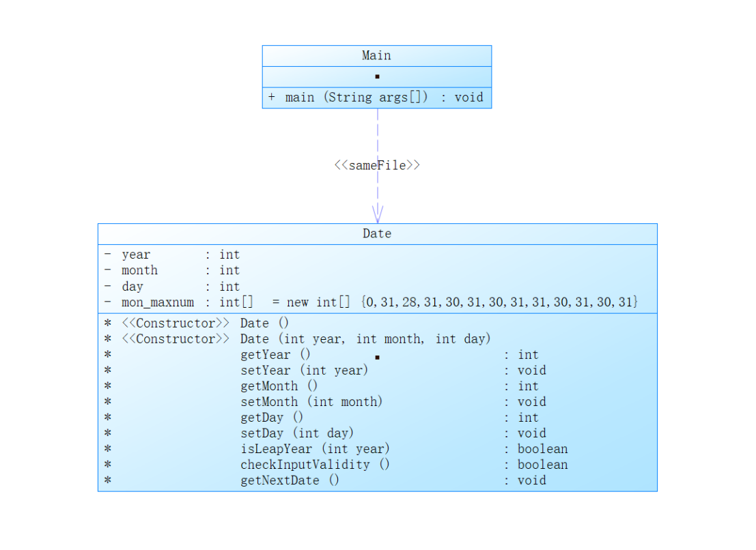This screenshot has height=550, width=756.
Task: Click the isLeapYear (int year) operation
Action: pos(316,449)
